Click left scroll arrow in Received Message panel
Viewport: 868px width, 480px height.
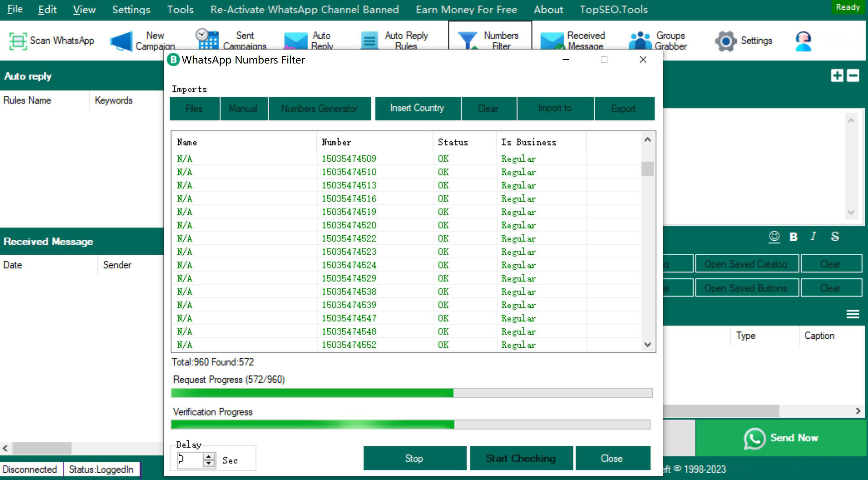click(x=5, y=448)
